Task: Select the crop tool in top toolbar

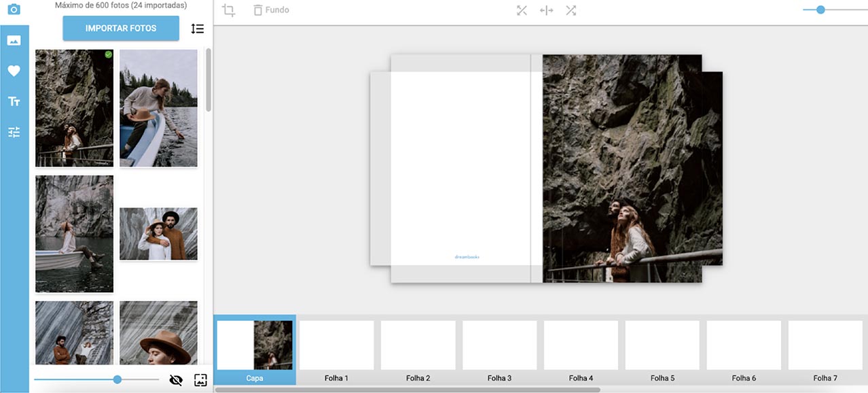Action: click(229, 10)
